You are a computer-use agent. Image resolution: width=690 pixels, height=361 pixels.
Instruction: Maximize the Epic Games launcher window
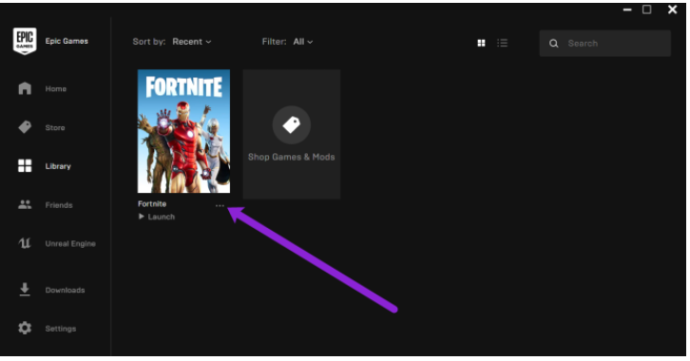tap(647, 9)
